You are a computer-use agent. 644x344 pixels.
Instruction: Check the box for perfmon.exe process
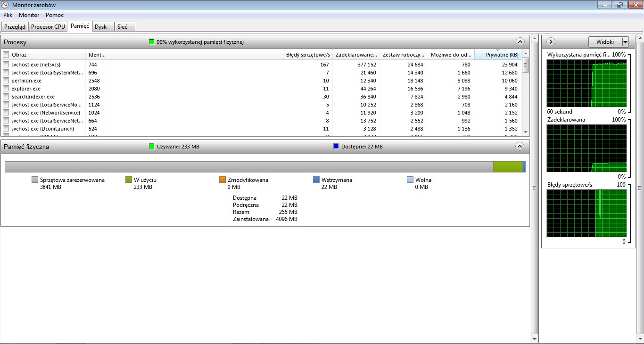6,81
